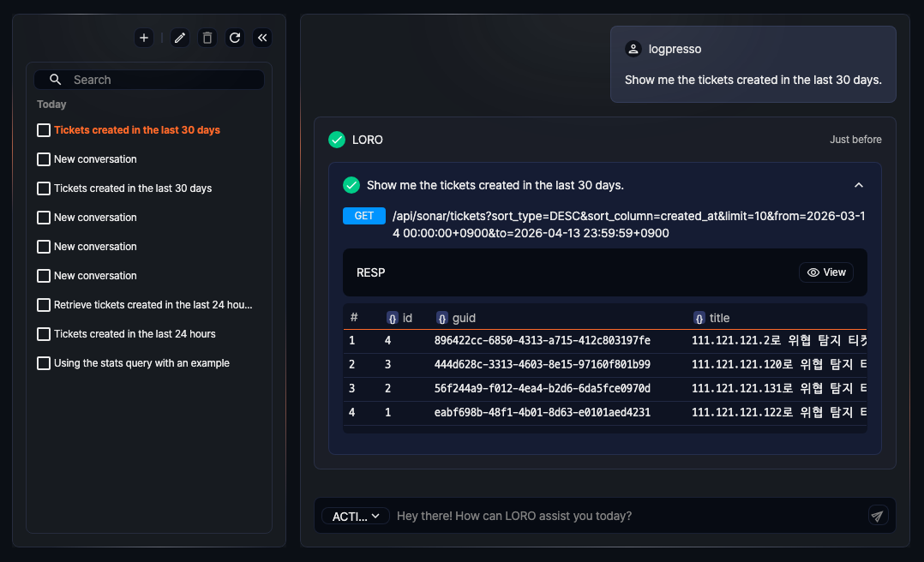Tick checkbox for 'Tickets created in the last 24 hours'
Screen dimensions: 924x562
click(44, 334)
